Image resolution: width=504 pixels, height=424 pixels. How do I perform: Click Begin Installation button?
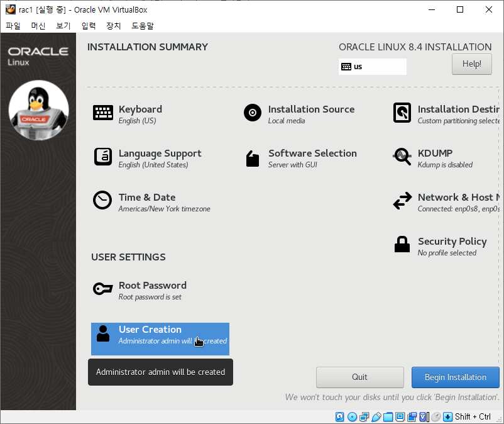pyautogui.click(x=456, y=377)
